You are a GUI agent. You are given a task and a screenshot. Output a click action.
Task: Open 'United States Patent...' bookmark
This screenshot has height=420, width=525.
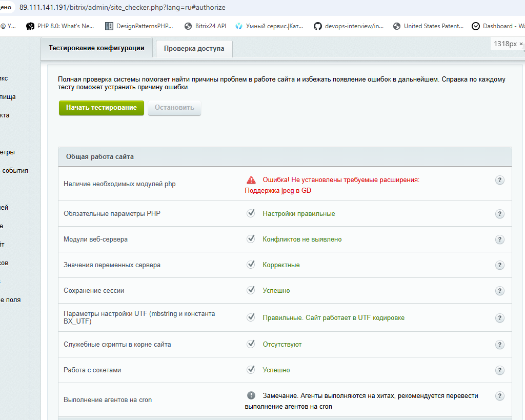click(429, 26)
